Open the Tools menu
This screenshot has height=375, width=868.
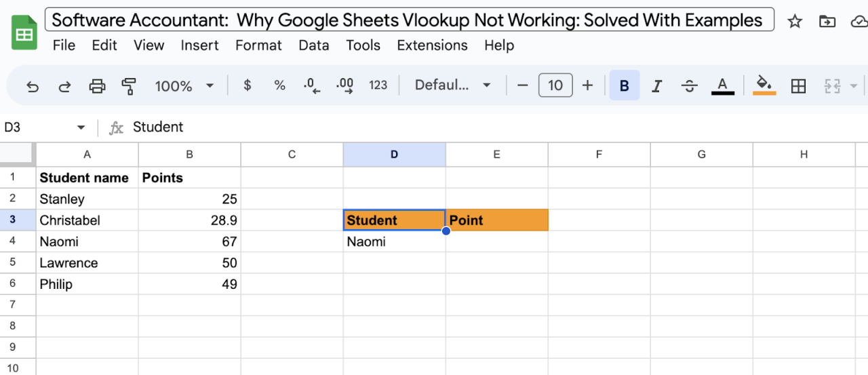point(363,45)
